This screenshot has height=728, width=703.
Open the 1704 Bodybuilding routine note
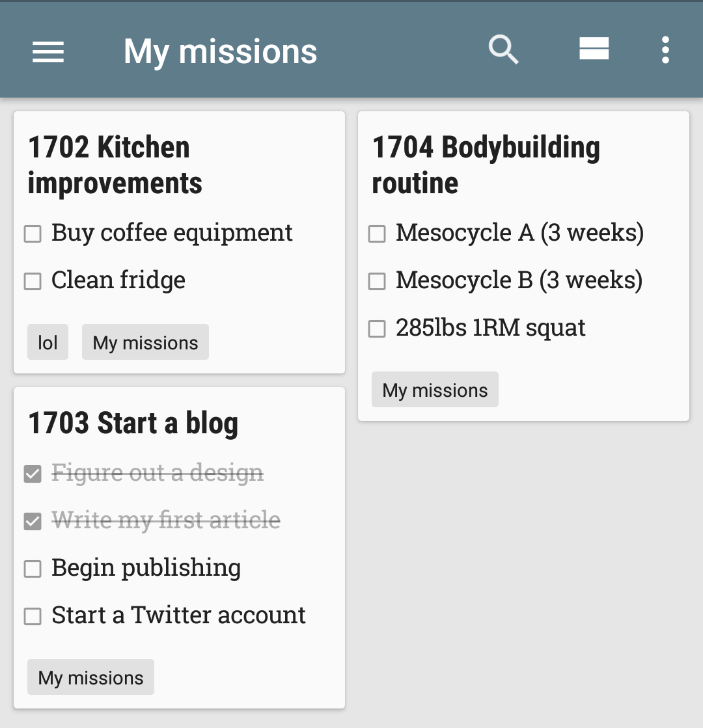pyautogui.click(x=486, y=165)
